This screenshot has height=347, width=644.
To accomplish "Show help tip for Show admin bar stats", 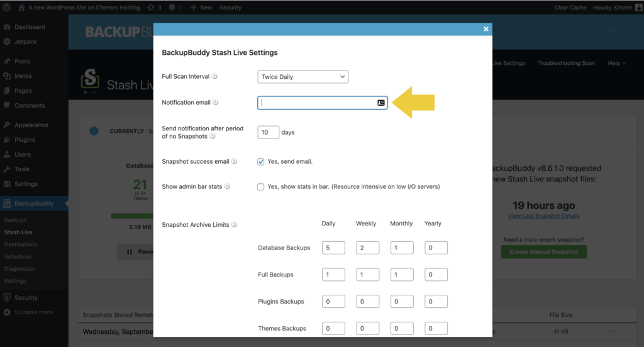I will [x=227, y=186].
